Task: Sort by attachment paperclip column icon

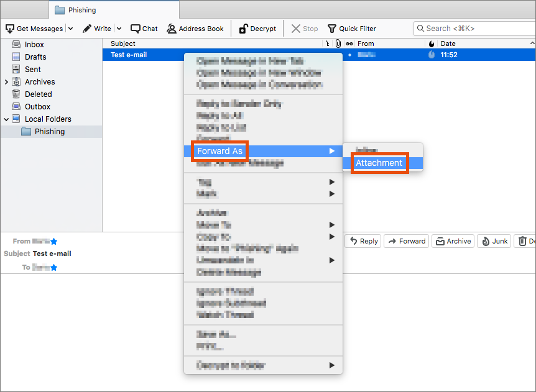Action: (338, 43)
